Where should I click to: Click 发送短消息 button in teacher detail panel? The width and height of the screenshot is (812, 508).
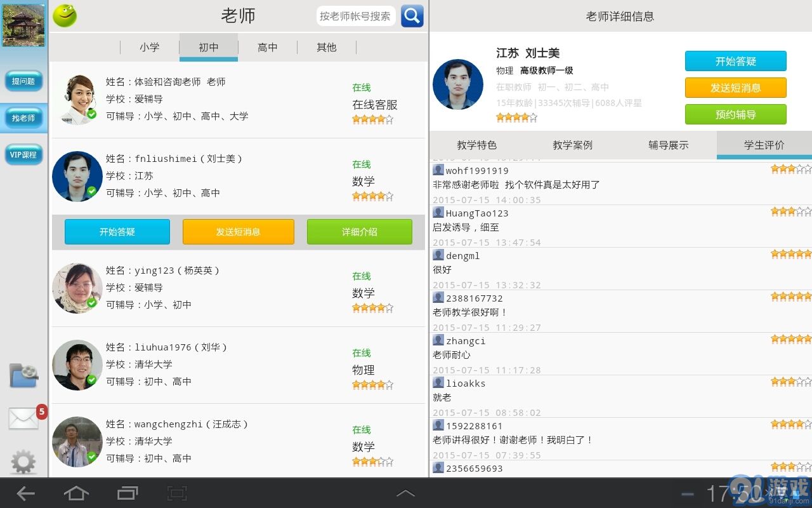[736, 88]
